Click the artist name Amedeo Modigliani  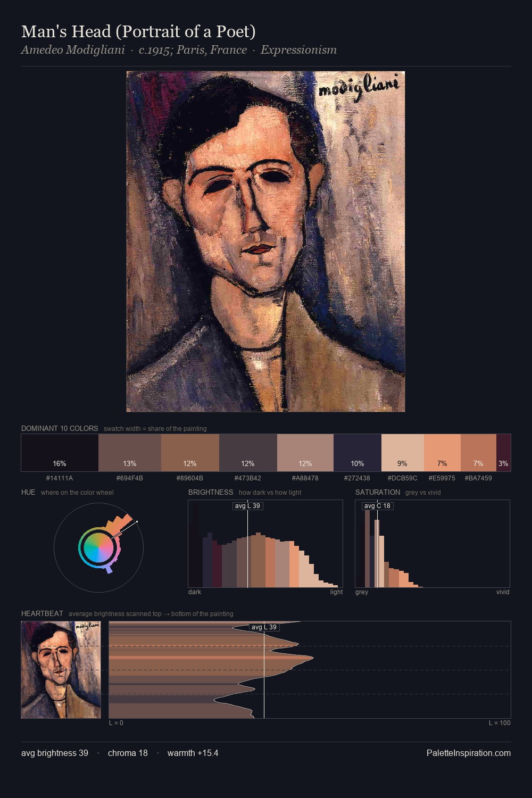tap(73, 50)
